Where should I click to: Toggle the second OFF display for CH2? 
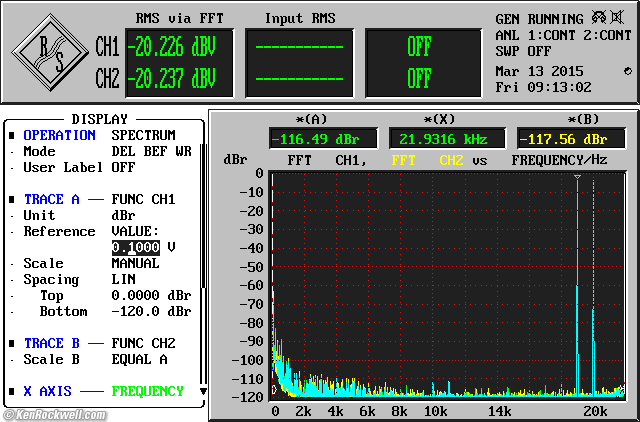[x=418, y=77]
